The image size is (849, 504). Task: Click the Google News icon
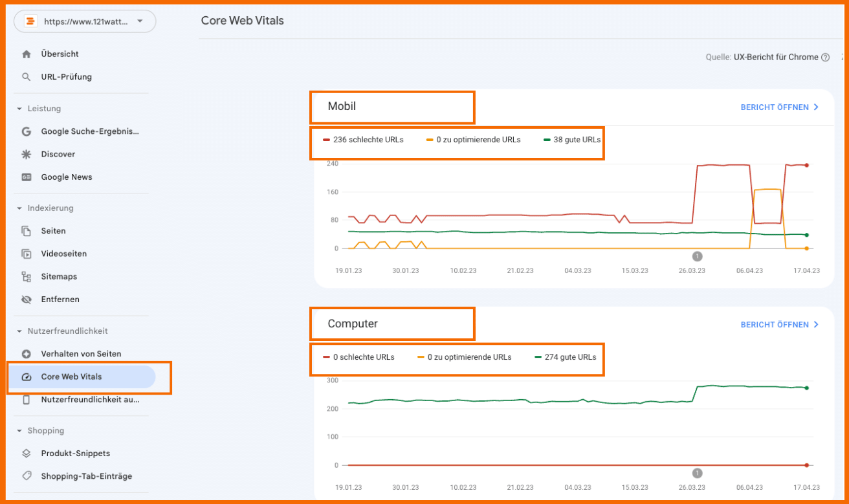(27, 177)
